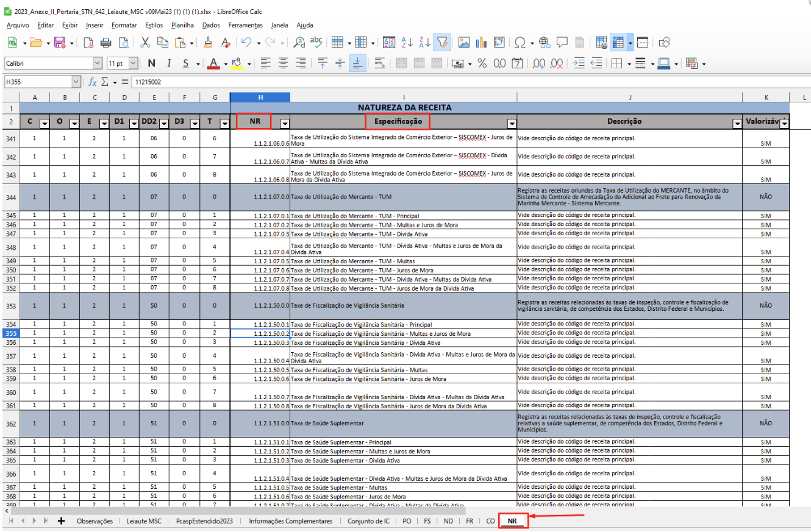Click Add Decimal Place icon

coord(538,63)
